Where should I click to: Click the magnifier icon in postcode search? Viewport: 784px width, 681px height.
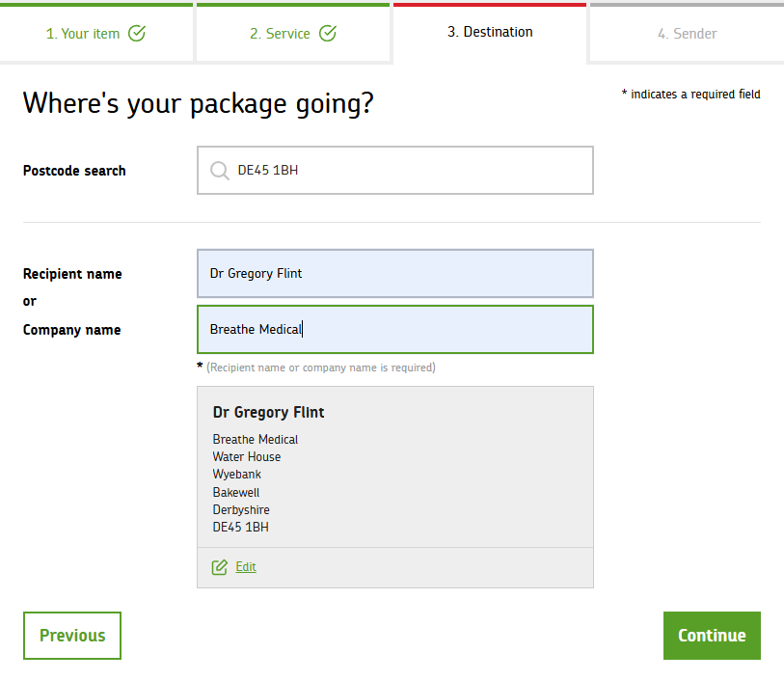[x=219, y=171]
